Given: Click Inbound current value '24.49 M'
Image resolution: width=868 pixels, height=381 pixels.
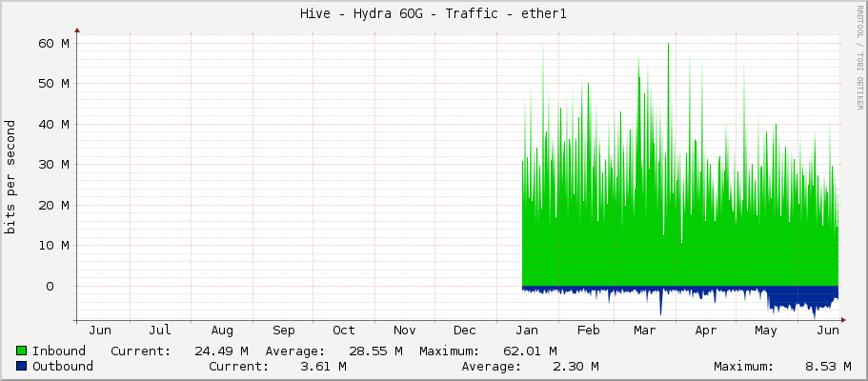Looking at the screenshot, I should coord(221,351).
